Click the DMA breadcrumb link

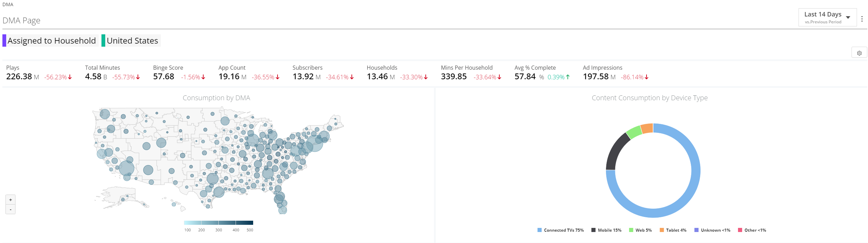tap(8, 4)
